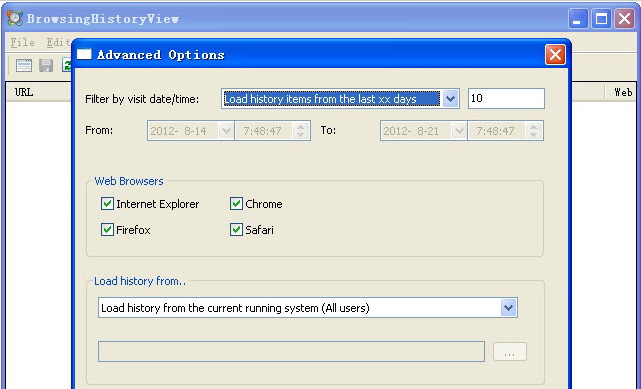This screenshot has height=389, width=641.
Task: Minimize the BrowsingHistoryView window
Action: pyautogui.click(x=578, y=19)
